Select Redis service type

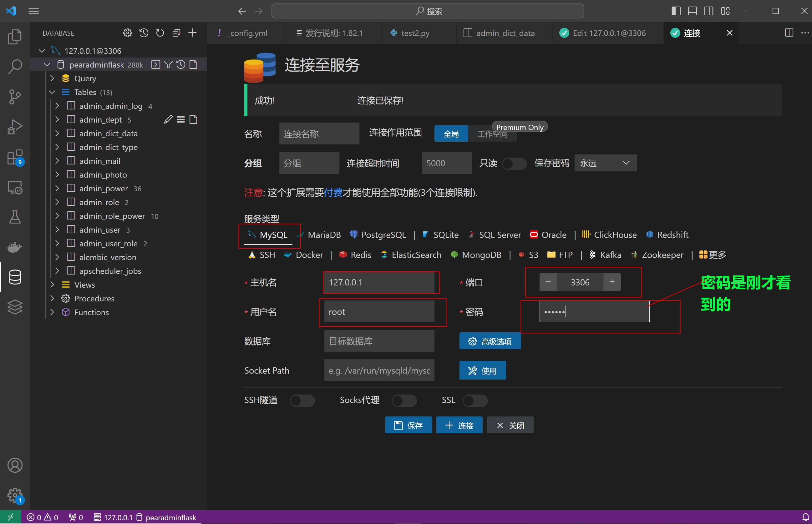click(x=355, y=255)
